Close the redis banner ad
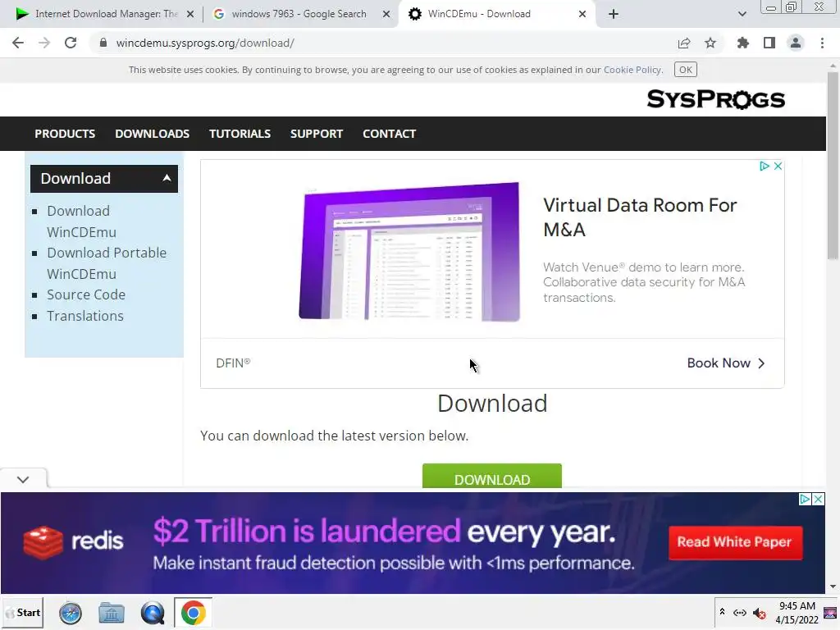Image resolution: width=840 pixels, height=630 pixels. coord(818,500)
